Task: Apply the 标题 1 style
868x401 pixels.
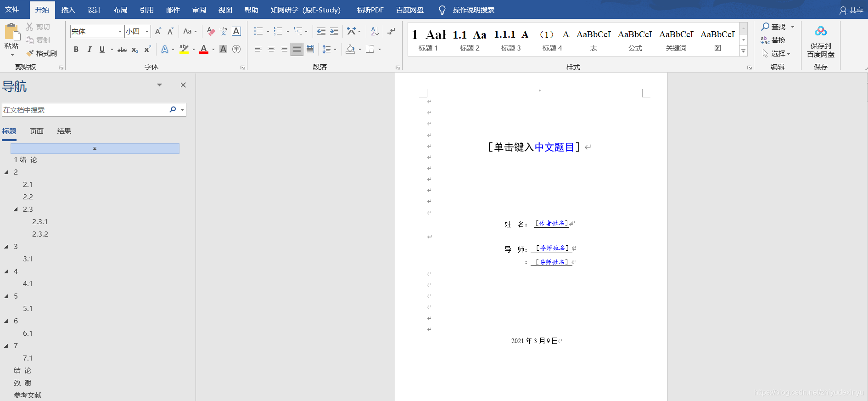Action: [x=428, y=40]
